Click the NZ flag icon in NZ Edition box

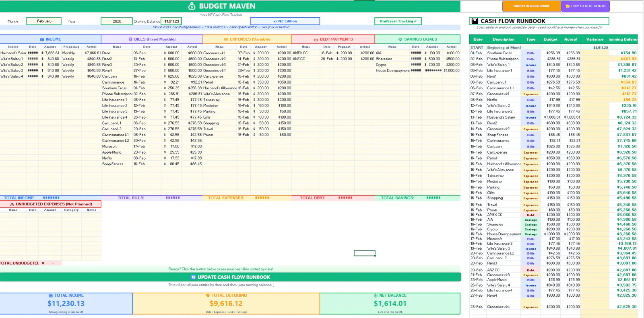pos(275,21)
